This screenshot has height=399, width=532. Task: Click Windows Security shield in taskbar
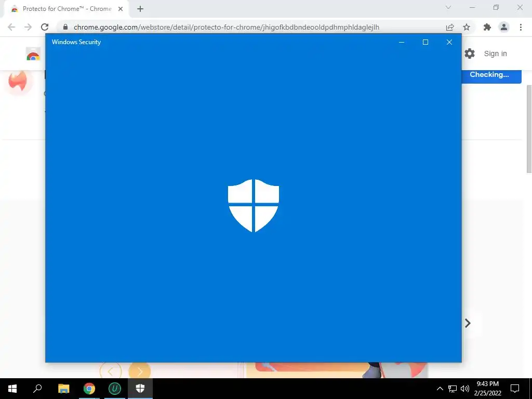pos(140,389)
